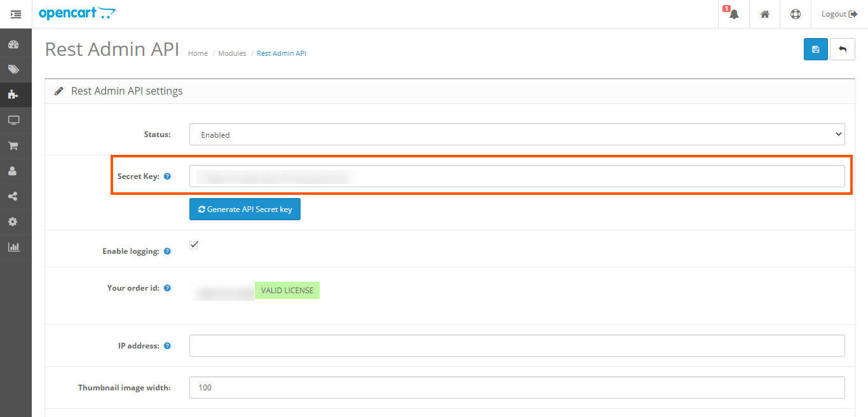Go to Home breadcrumb
Viewport: 868px width, 417px height.
click(198, 53)
